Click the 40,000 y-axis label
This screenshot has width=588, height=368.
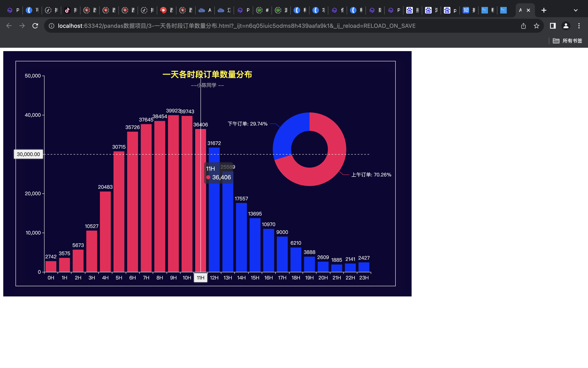(x=33, y=115)
